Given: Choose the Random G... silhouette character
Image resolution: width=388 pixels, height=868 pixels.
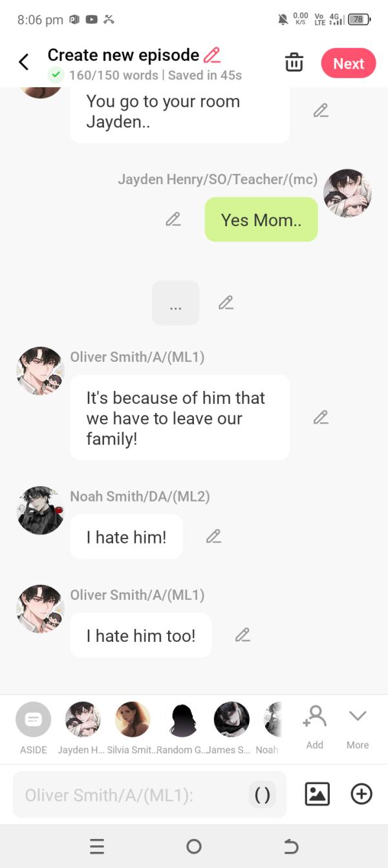Looking at the screenshot, I should click(183, 728).
